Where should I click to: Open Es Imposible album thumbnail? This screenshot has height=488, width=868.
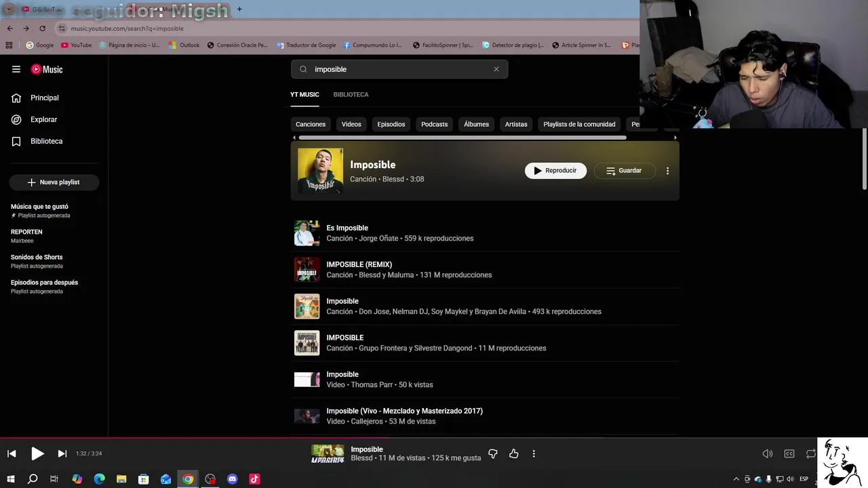click(307, 233)
